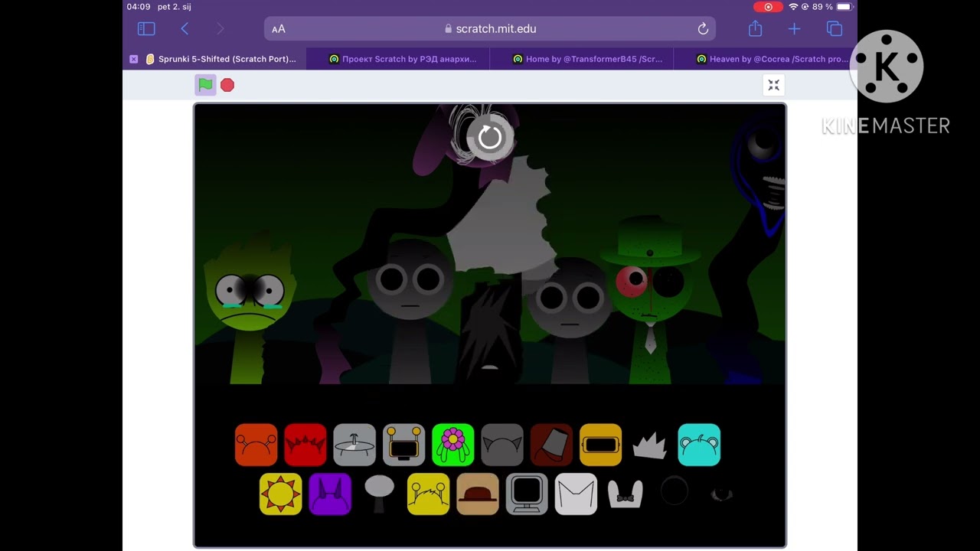980x551 pixels.
Task: Focus the scratch.mit.edu address bar
Action: point(490,29)
